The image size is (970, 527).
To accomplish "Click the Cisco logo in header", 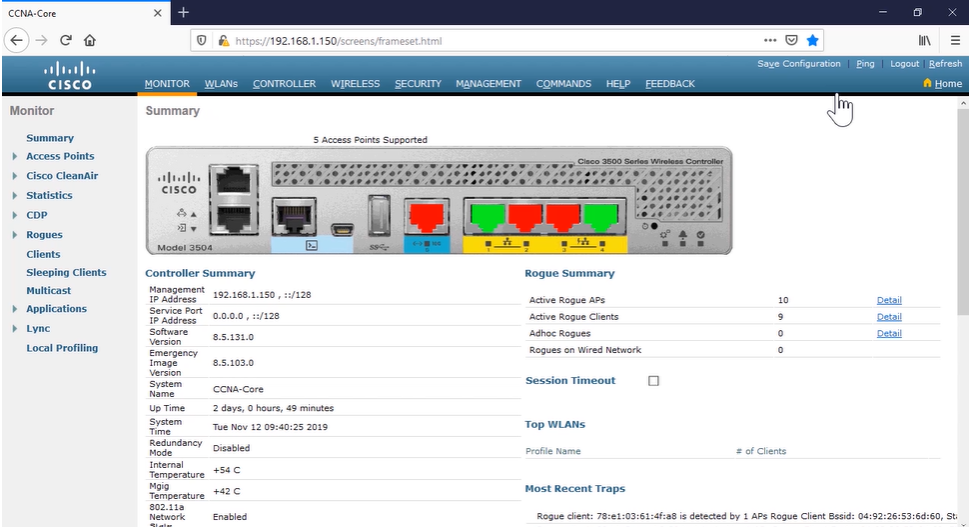I will point(70,75).
